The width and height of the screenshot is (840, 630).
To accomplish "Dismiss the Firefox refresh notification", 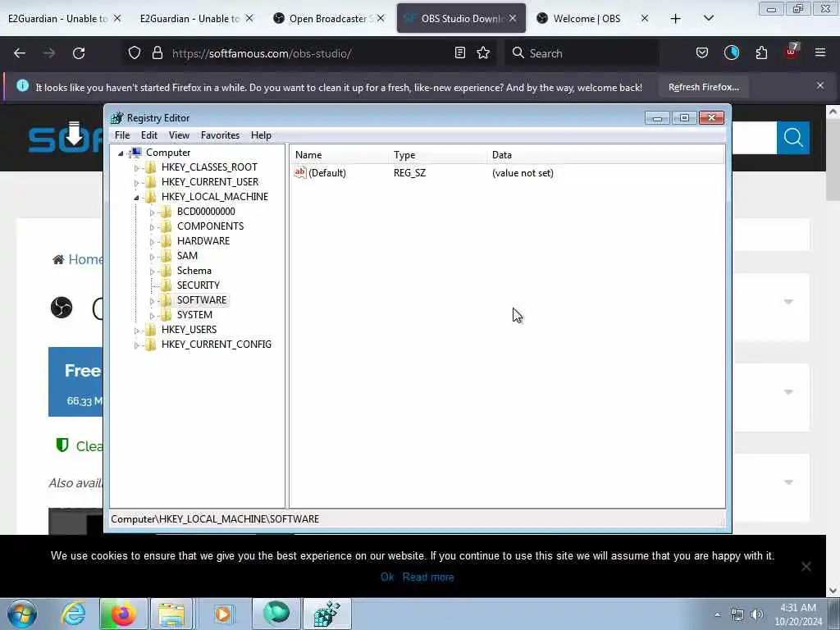I will pos(820,85).
